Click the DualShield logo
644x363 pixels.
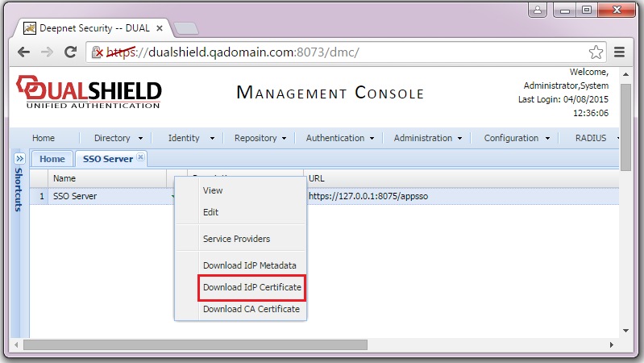coord(89,91)
